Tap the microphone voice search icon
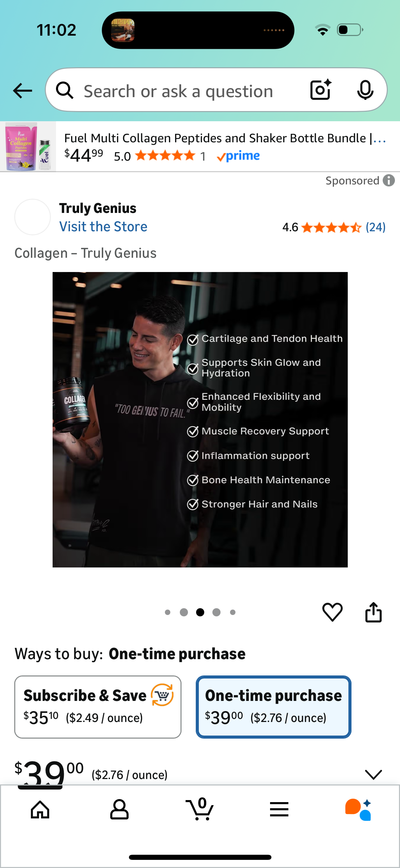 point(365,90)
